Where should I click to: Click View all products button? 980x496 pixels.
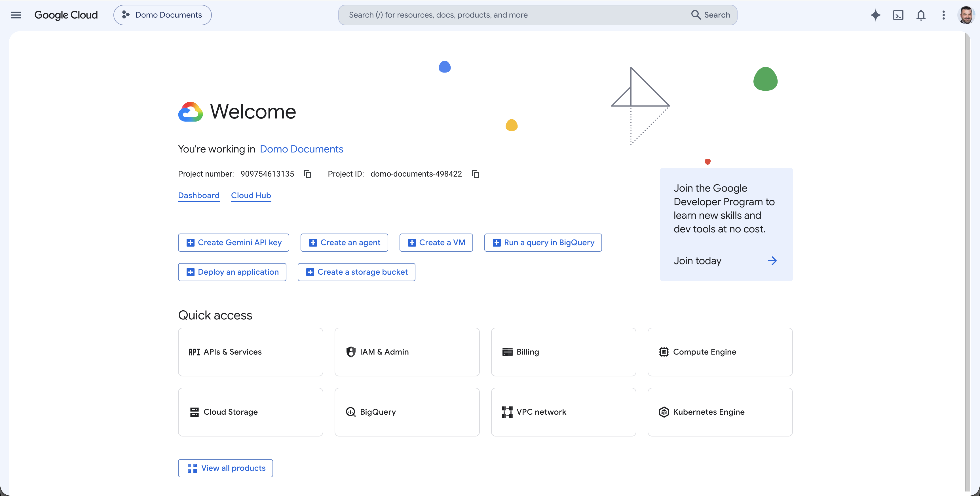coord(225,468)
